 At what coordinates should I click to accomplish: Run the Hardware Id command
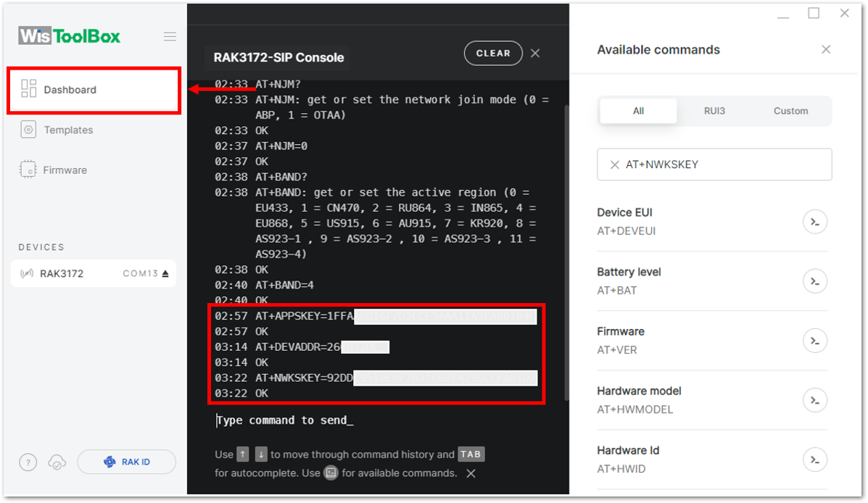(x=815, y=460)
